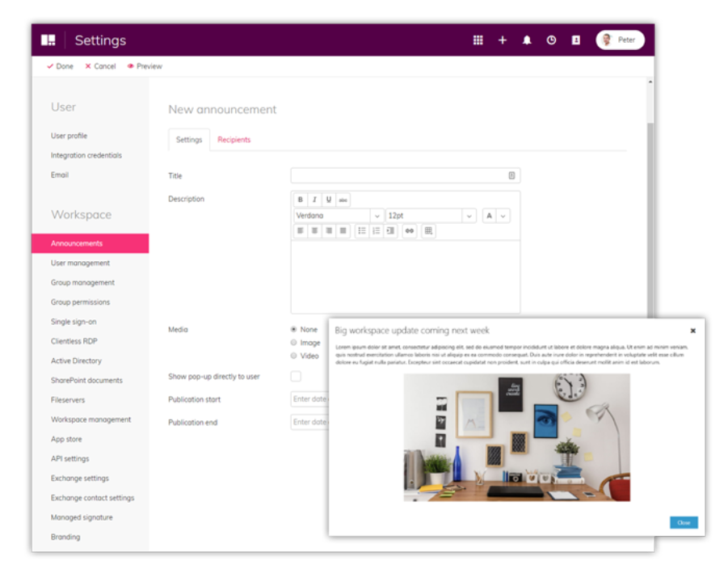Click the indent icon
728x565 pixels.
pyautogui.click(x=390, y=230)
